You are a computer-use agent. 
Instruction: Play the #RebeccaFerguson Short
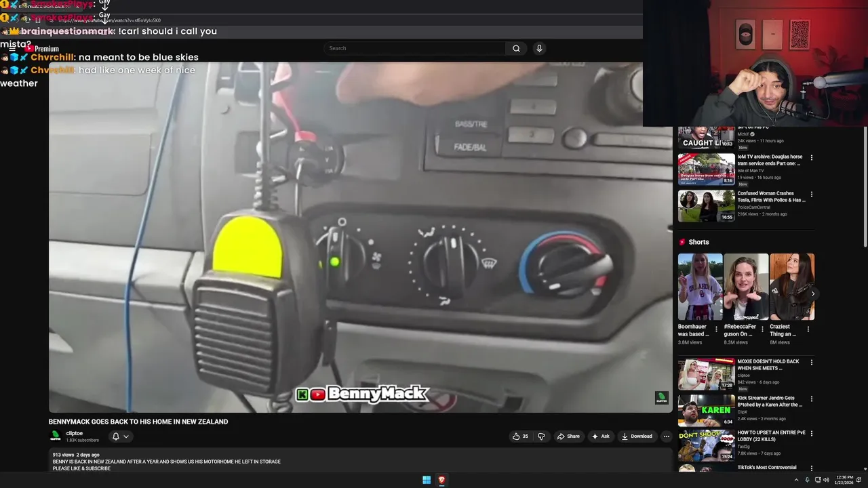click(746, 287)
